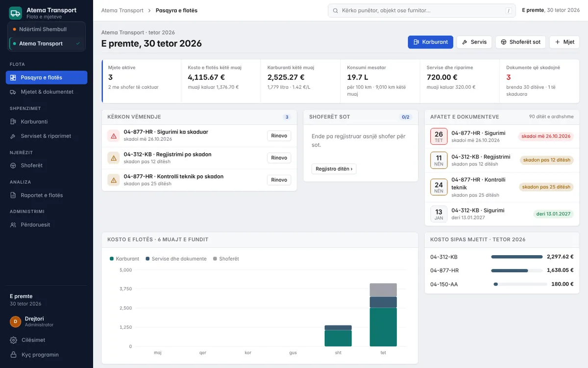Click the 720.00 € services value
The width and height of the screenshot is (588, 368).
(x=442, y=77)
